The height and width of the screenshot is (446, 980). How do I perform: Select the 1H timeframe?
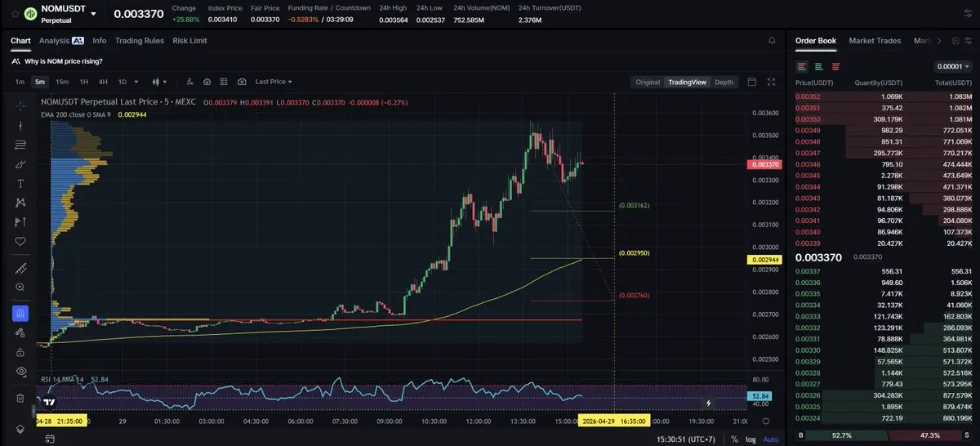(83, 82)
